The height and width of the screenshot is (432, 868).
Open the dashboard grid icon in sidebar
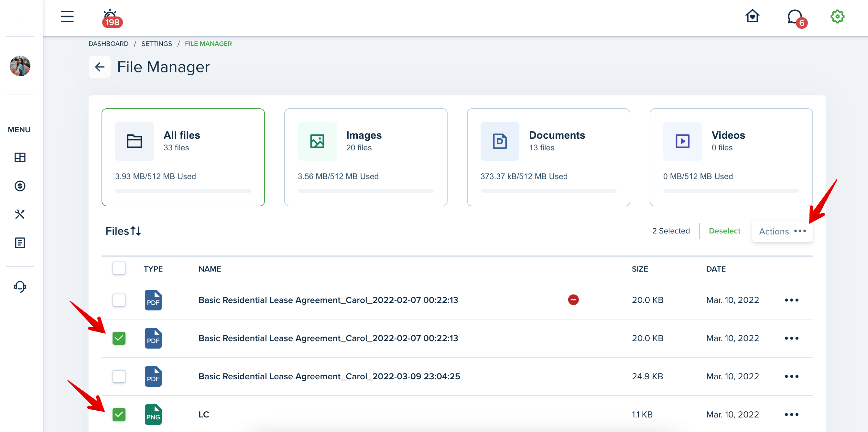[x=20, y=157]
